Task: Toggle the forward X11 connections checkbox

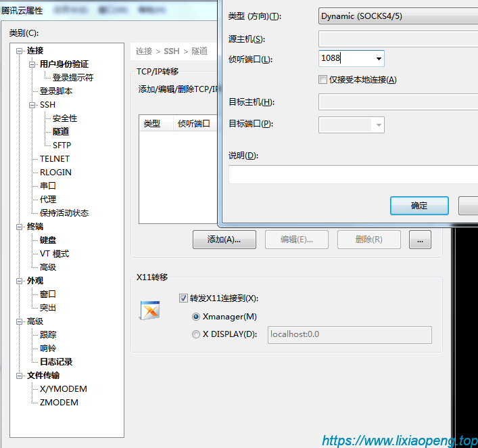Action: coord(183,298)
